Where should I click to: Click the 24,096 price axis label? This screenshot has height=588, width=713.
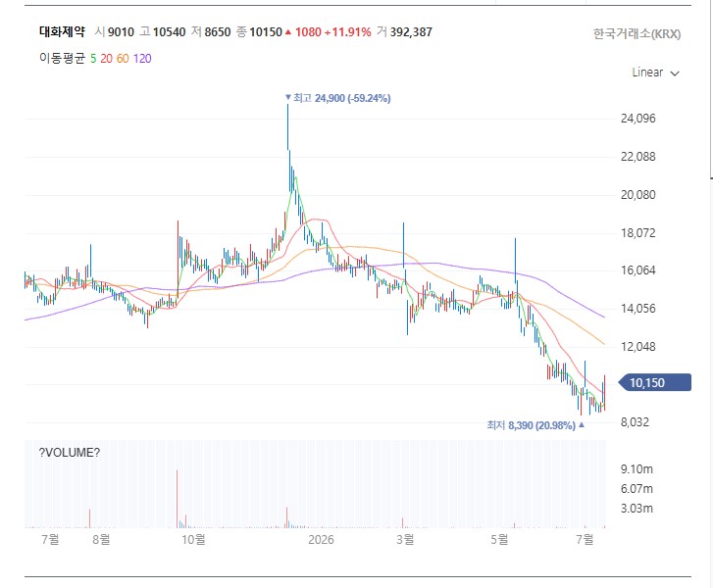pos(638,119)
